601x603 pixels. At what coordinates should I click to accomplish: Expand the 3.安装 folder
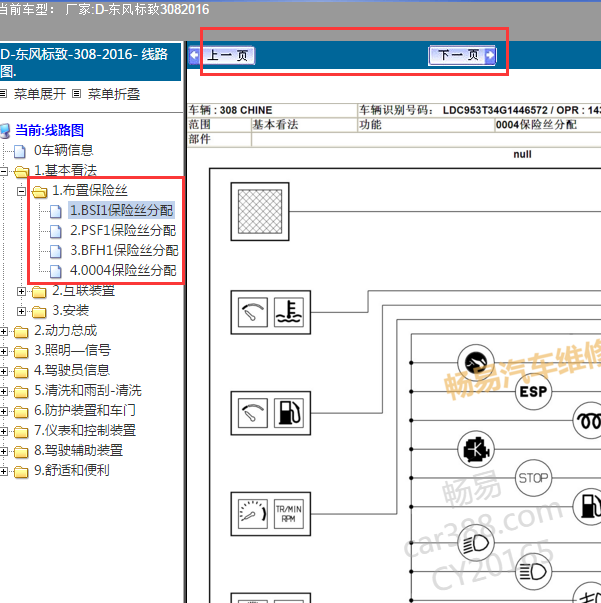tap(22, 311)
